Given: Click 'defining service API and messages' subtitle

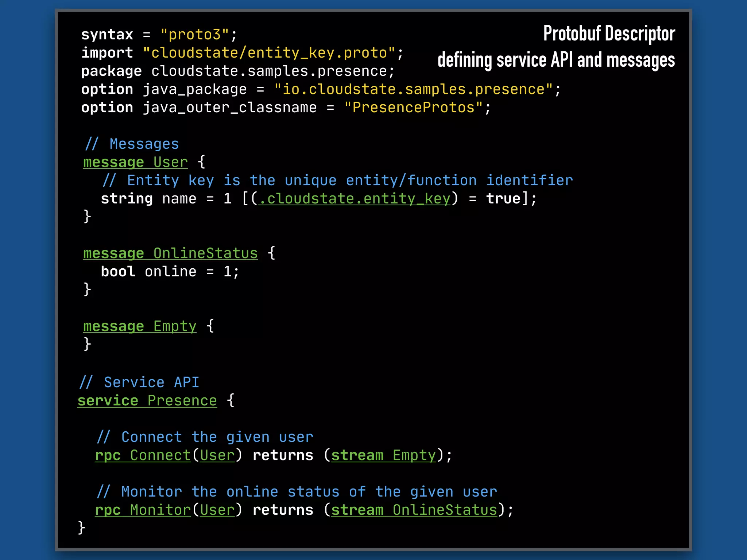Looking at the screenshot, I should (556, 60).
